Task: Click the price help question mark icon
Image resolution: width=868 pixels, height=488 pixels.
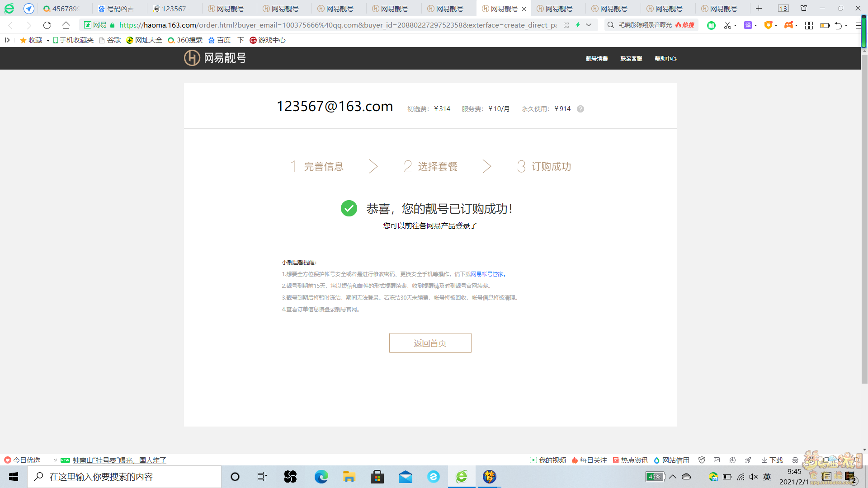Action: pyautogui.click(x=580, y=109)
